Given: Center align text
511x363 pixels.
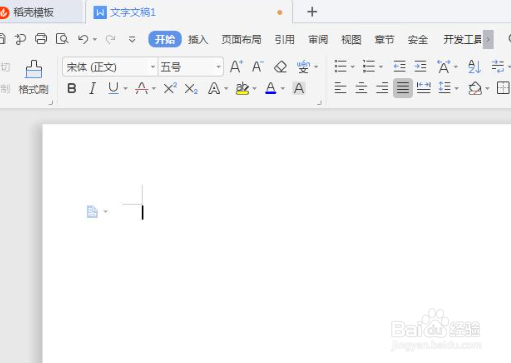Looking at the screenshot, I should click(x=361, y=88).
